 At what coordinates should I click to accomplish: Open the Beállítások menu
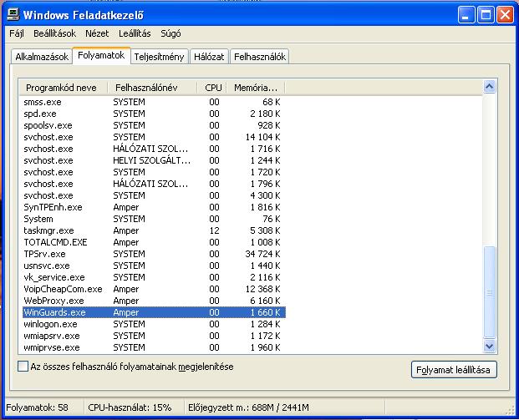click(x=54, y=33)
